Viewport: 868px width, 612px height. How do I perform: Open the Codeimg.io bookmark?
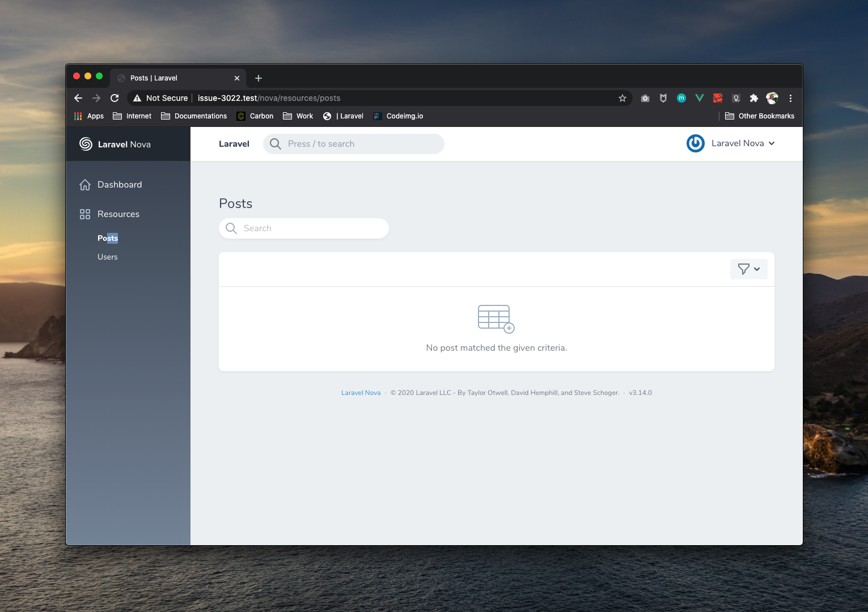[x=399, y=116]
